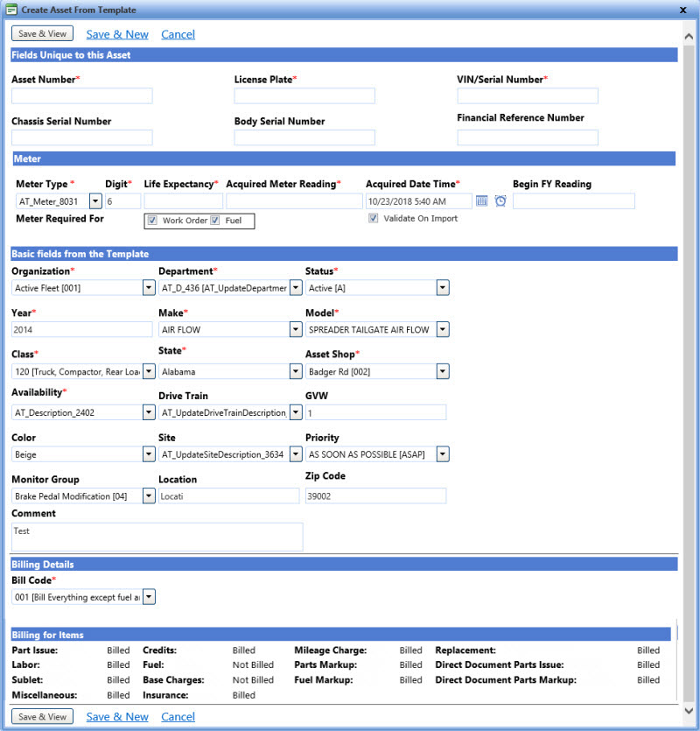Click the Digit field containing 6
The image size is (700, 731).
pyautogui.click(x=123, y=201)
